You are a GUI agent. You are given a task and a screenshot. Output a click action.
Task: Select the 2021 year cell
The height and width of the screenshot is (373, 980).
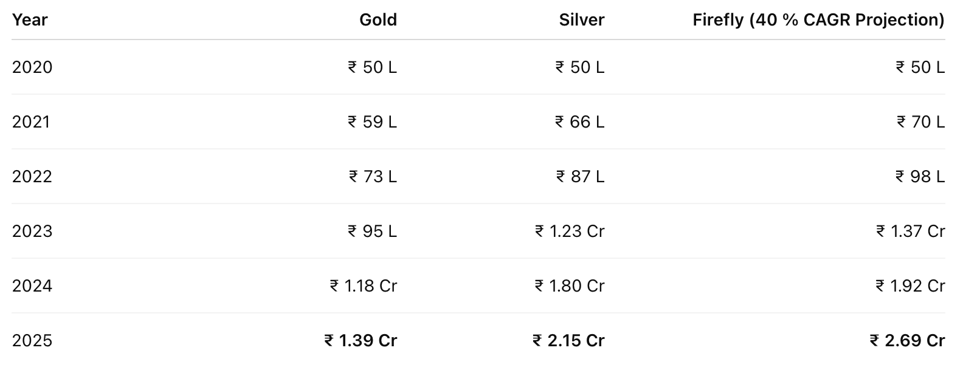coord(31,121)
